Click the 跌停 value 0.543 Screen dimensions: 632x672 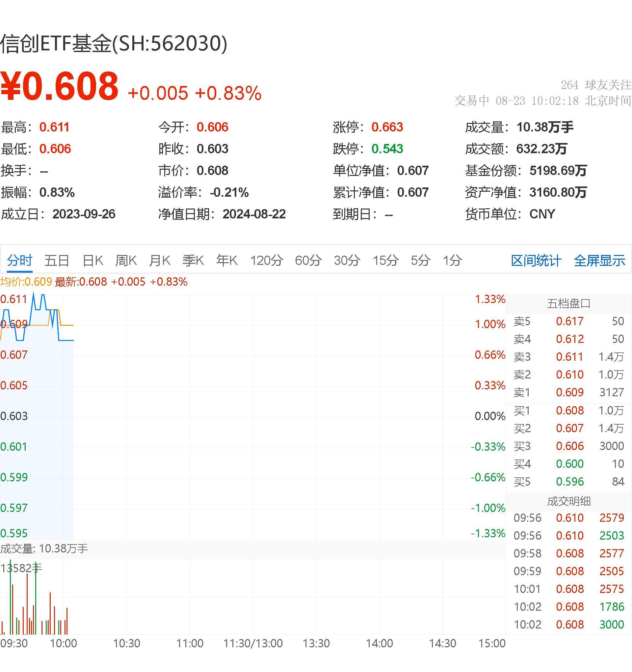click(387, 149)
